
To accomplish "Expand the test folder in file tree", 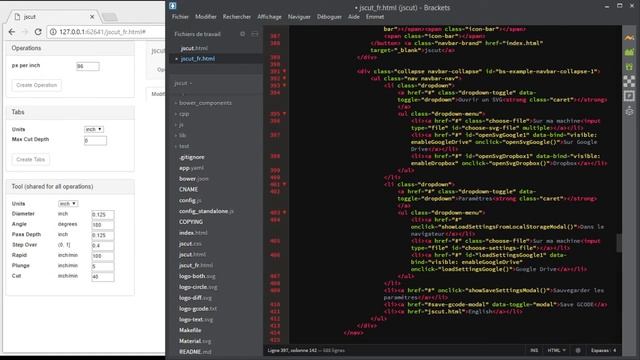I will pyautogui.click(x=176, y=146).
